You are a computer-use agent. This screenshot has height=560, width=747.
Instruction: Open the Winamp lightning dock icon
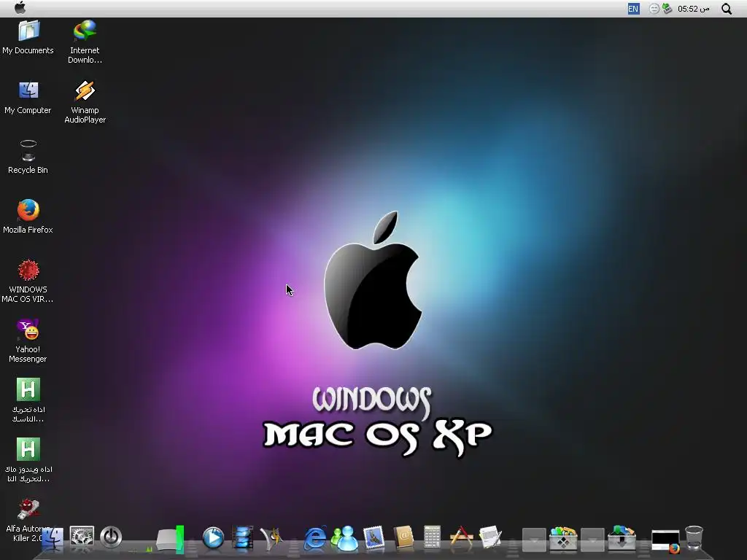(271, 538)
